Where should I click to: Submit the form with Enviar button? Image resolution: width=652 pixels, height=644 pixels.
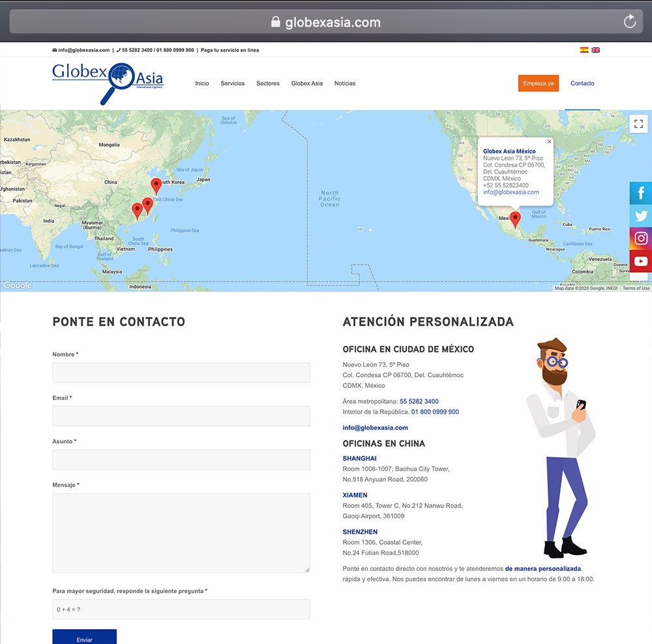coord(84,637)
